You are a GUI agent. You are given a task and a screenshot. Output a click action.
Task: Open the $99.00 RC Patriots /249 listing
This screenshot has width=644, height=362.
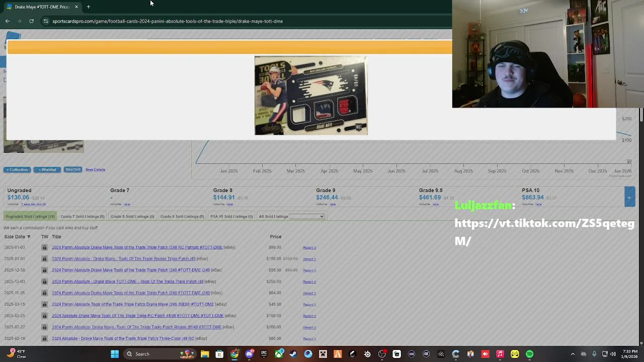(x=137, y=247)
